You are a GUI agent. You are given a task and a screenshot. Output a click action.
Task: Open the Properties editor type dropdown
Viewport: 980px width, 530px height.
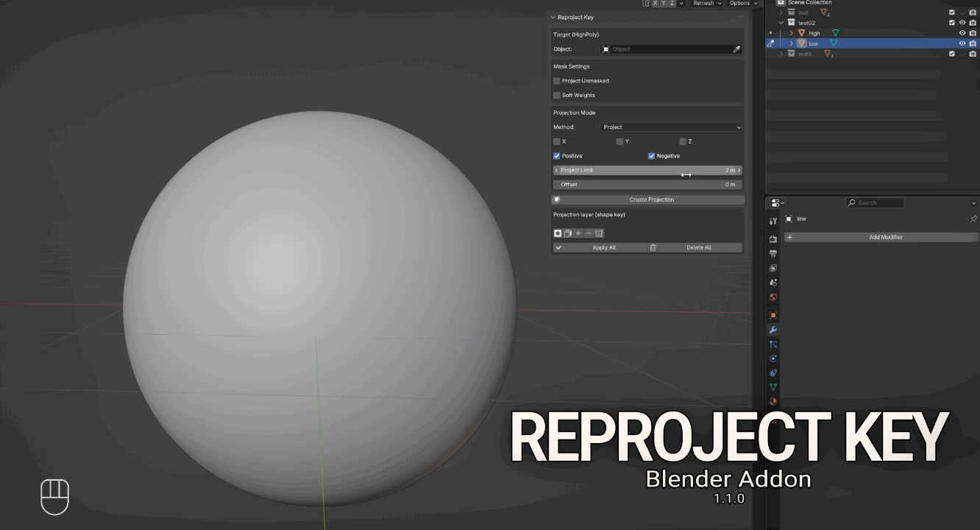click(778, 202)
